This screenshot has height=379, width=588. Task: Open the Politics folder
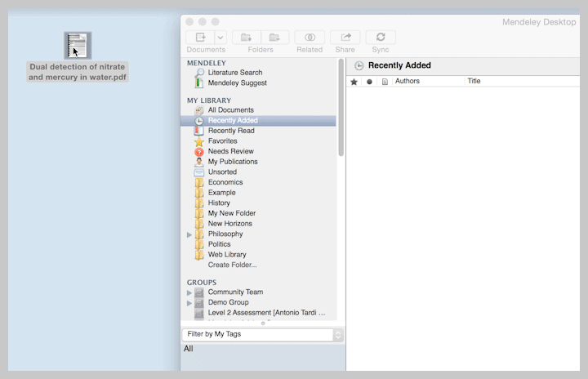tap(220, 244)
